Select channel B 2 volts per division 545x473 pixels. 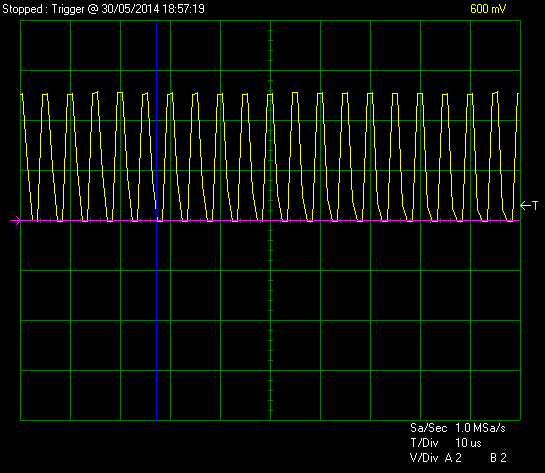498,458
